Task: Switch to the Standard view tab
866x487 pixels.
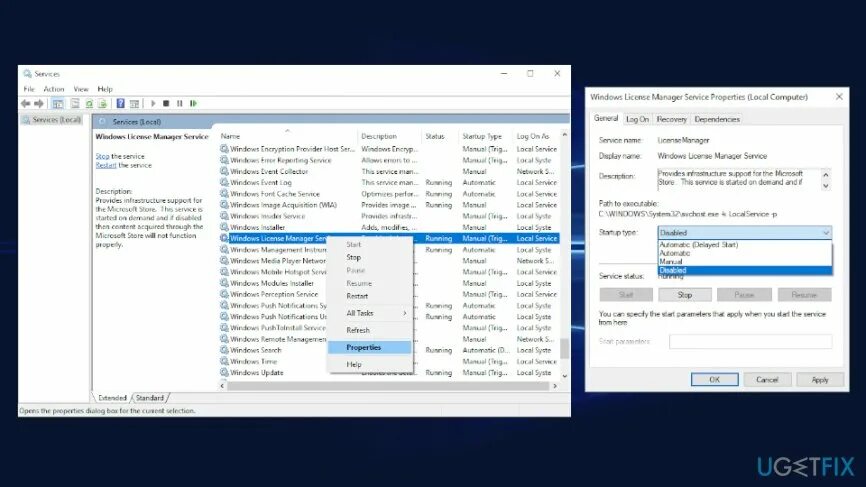Action: coord(150,398)
